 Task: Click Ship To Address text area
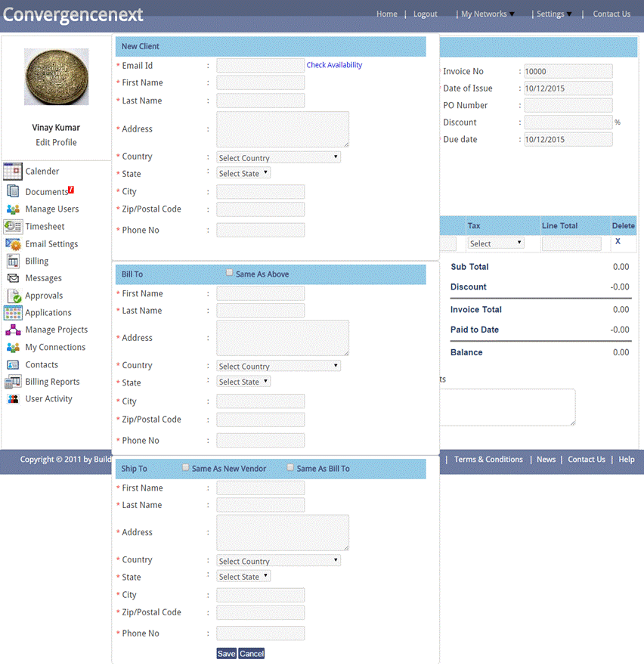pos(283,532)
